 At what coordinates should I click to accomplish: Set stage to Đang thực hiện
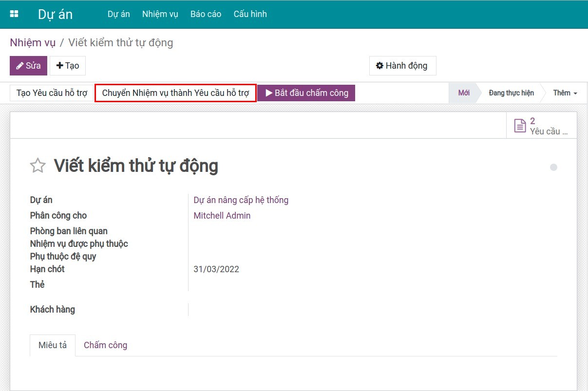click(x=511, y=93)
